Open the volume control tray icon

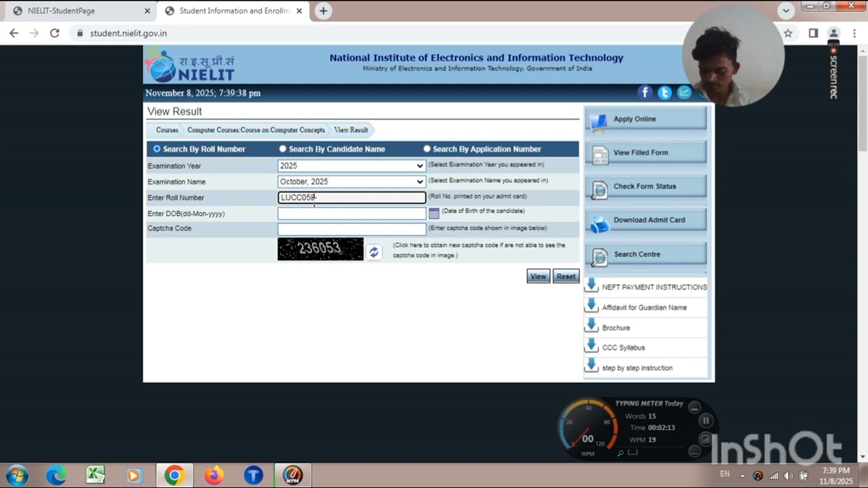click(x=788, y=476)
